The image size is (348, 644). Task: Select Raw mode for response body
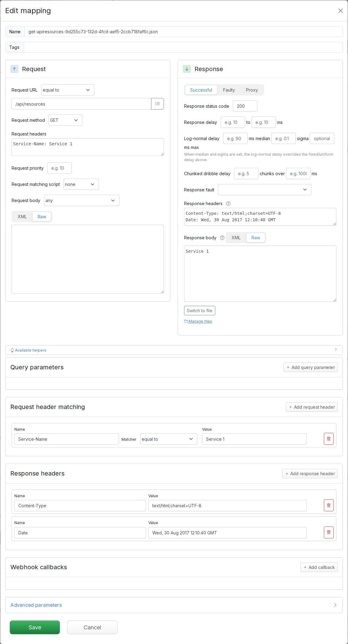tap(256, 238)
